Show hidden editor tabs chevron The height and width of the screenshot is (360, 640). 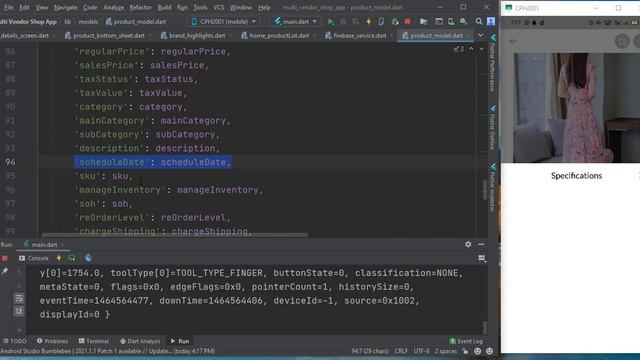[480, 36]
